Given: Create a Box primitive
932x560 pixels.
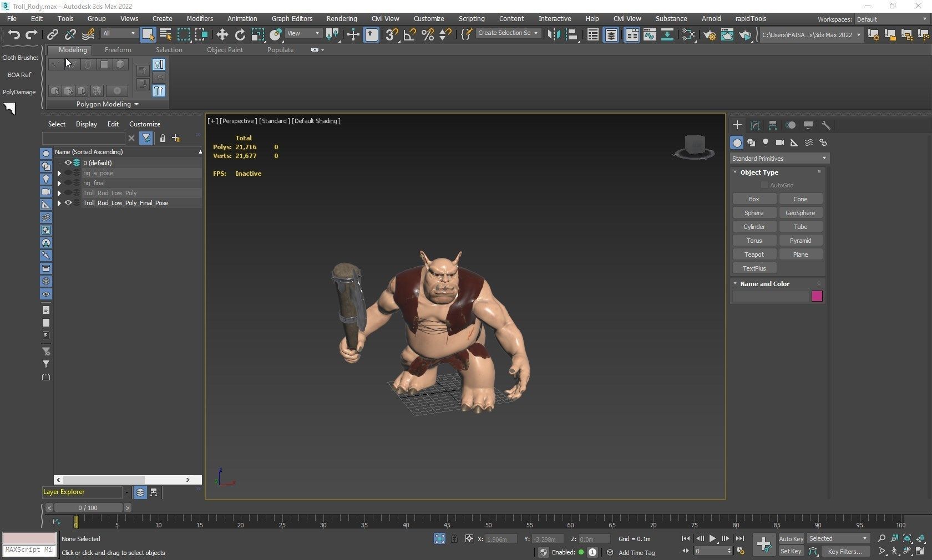Looking at the screenshot, I should (754, 199).
